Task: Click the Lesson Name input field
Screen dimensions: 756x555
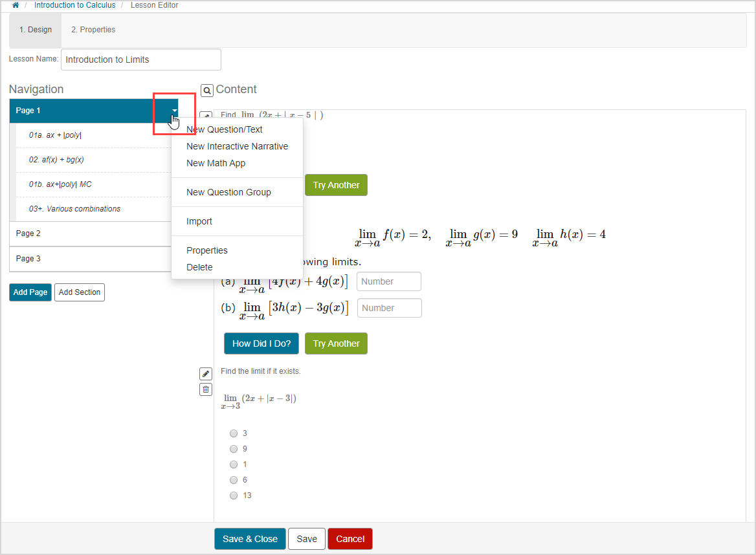Action: [141, 60]
